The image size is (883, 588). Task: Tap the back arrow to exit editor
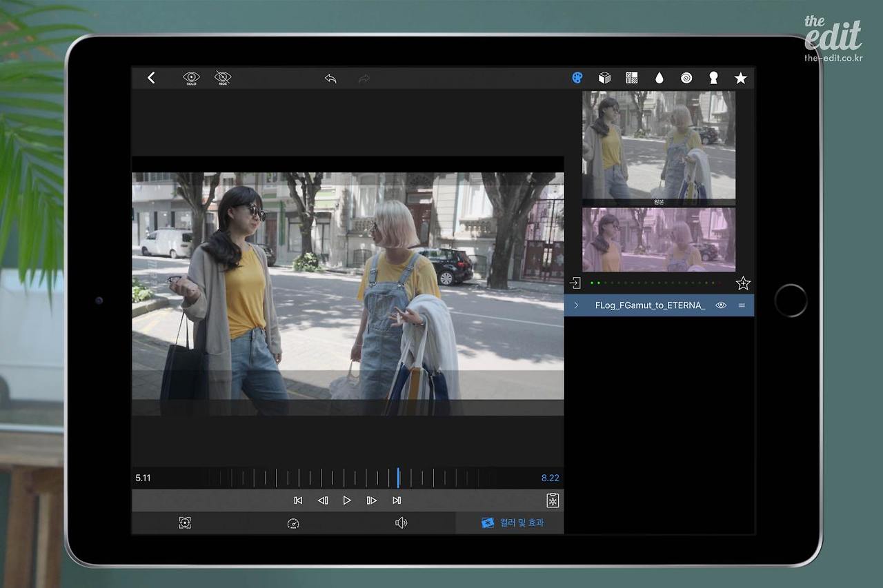(151, 78)
